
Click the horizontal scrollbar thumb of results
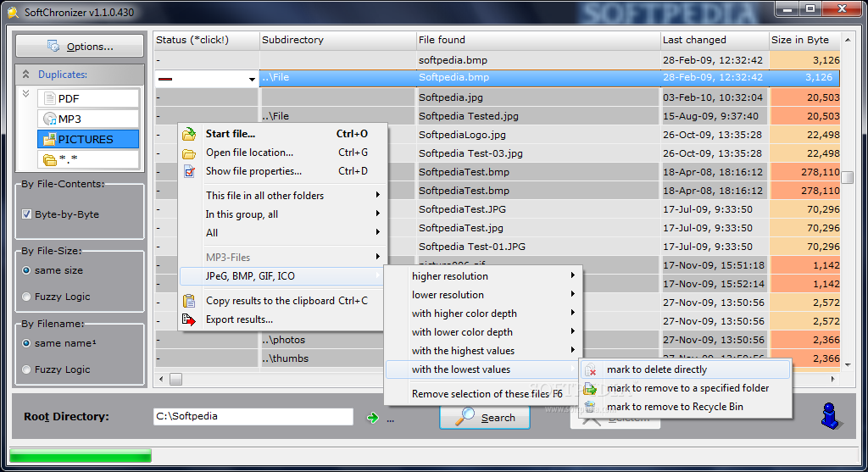(x=175, y=380)
